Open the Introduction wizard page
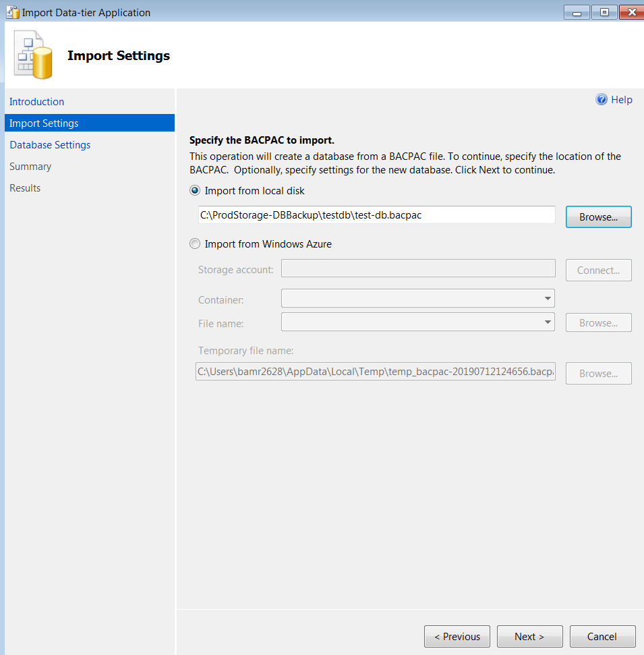This screenshot has height=655, width=644. 36,102
